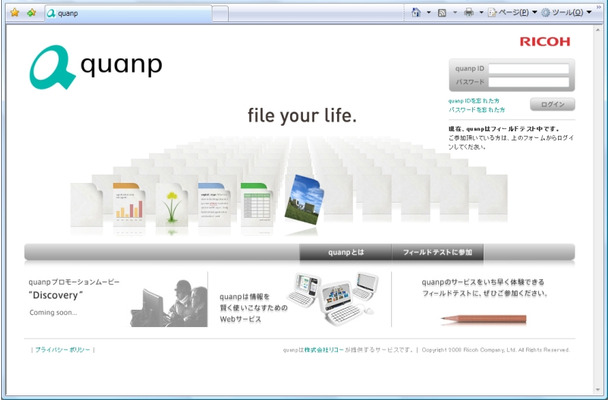Open the パスワード forgotten link

477,110
